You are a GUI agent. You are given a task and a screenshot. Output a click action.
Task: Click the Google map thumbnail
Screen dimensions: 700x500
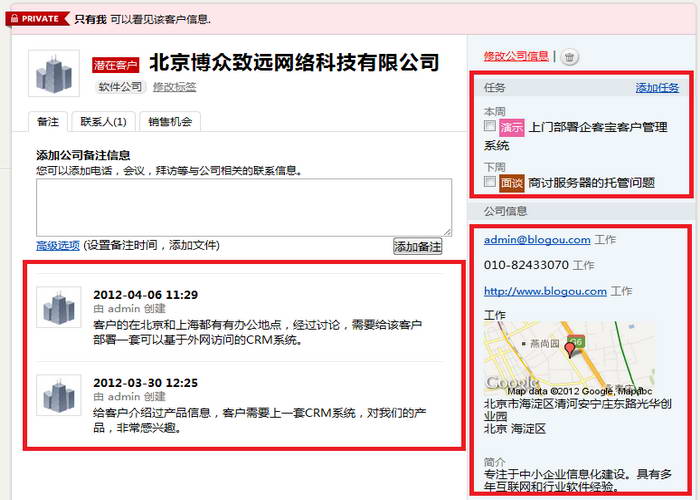coord(570,358)
